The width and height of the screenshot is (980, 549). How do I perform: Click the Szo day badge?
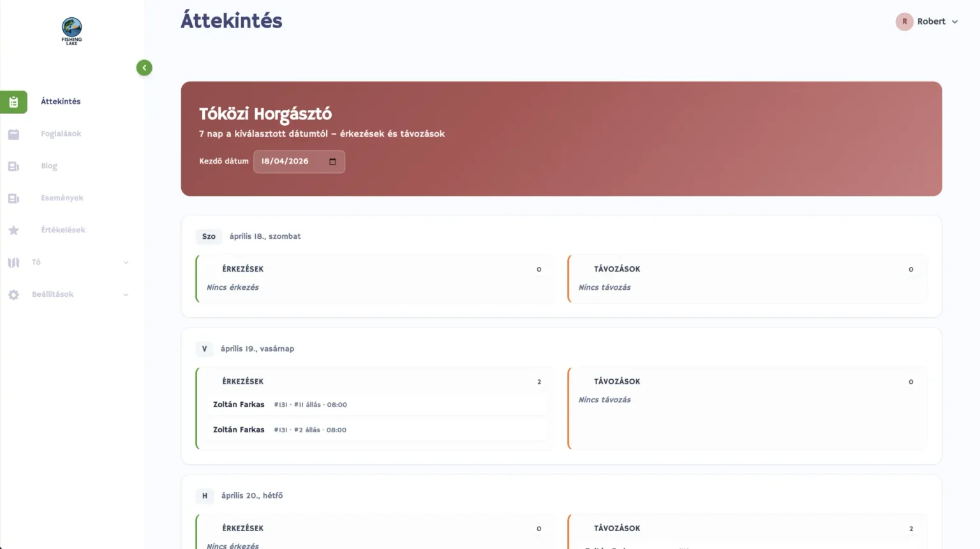pyautogui.click(x=209, y=237)
